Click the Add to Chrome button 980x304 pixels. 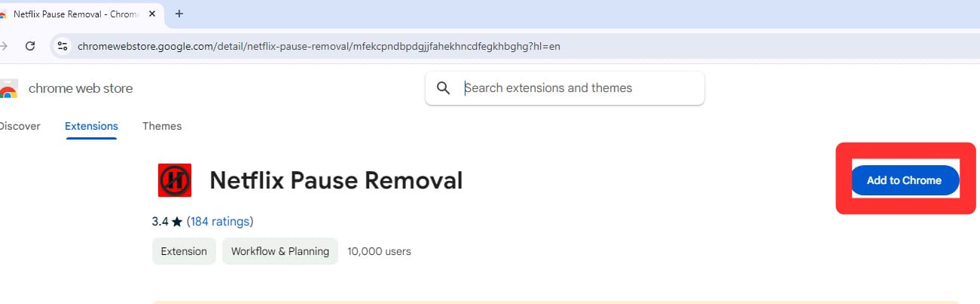[x=905, y=180]
